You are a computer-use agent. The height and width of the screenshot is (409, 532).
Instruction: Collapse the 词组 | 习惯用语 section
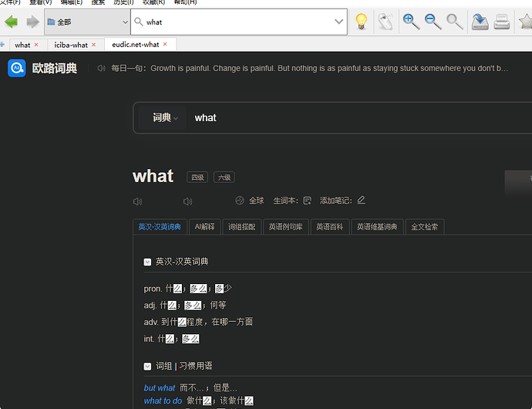pos(147,366)
